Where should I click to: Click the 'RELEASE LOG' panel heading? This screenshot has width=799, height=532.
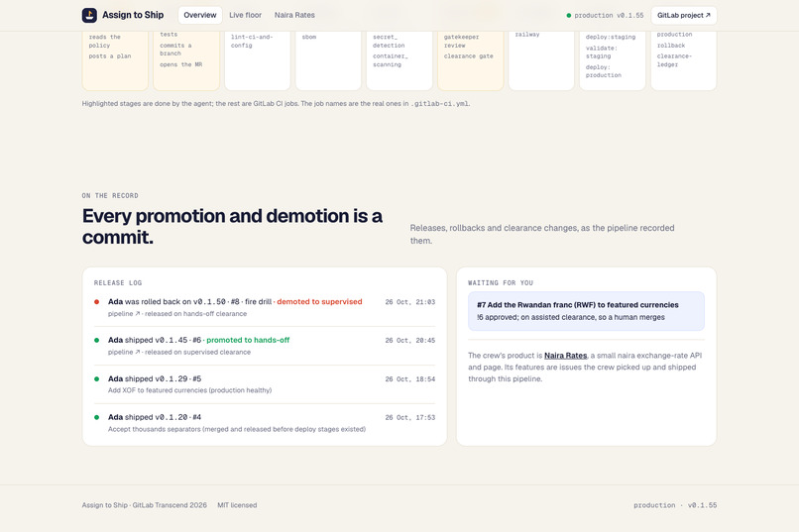118,283
